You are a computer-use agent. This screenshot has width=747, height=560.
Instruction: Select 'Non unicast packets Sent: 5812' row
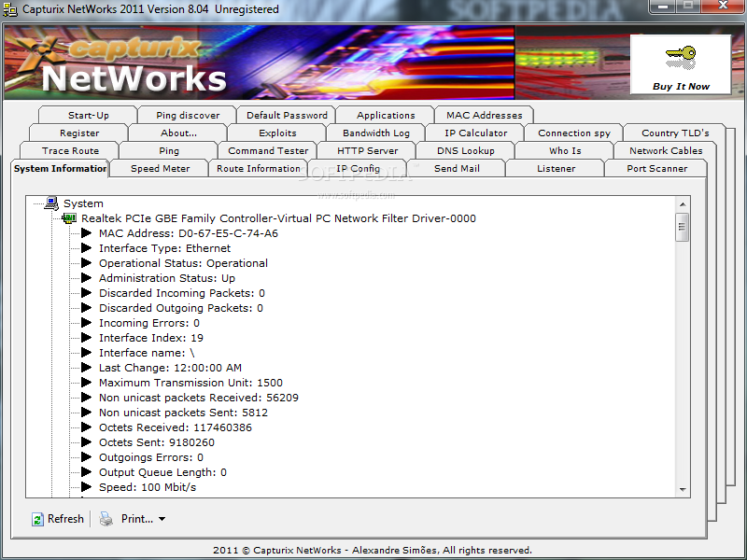click(x=183, y=413)
